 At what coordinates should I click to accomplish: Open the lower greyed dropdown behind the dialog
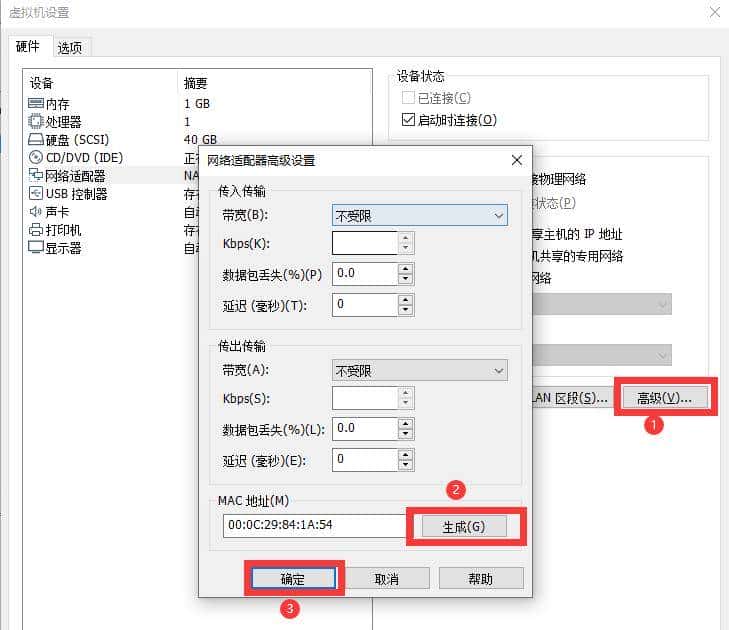(602, 355)
